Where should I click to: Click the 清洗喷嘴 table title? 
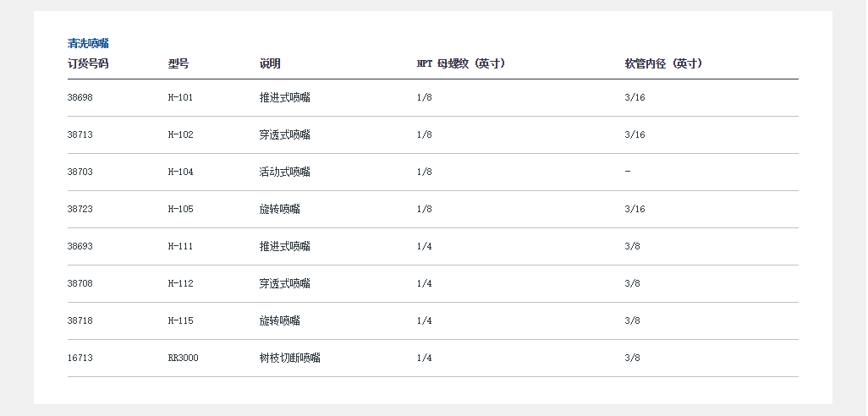pos(88,44)
